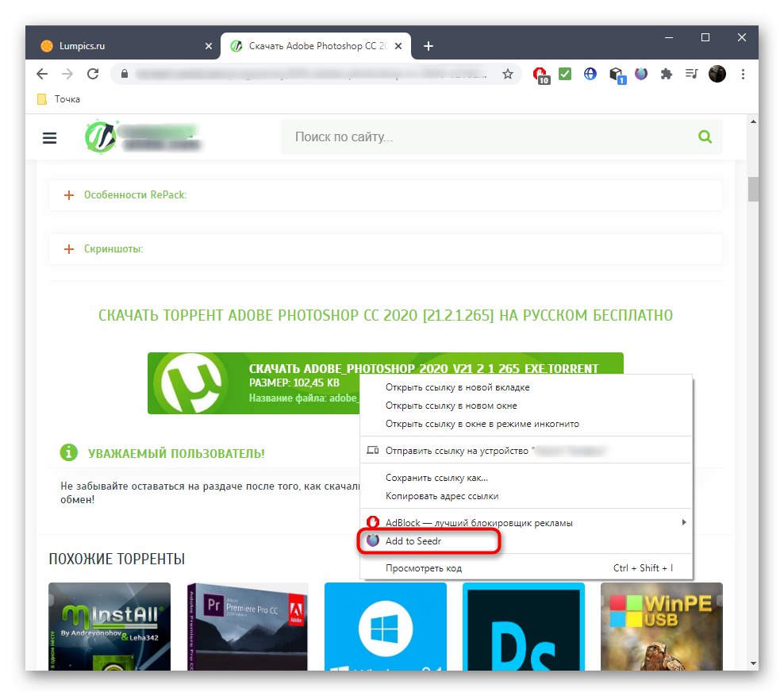Viewport: 784px width, 696px height.
Task: Choose Отправить ссылку на устройство
Action: click(x=526, y=451)
